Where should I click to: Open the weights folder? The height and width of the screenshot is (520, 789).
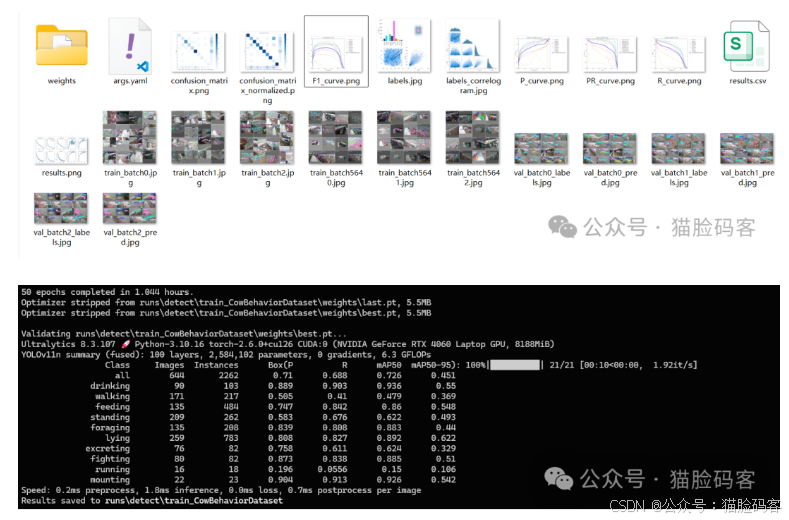click(61, 45)
